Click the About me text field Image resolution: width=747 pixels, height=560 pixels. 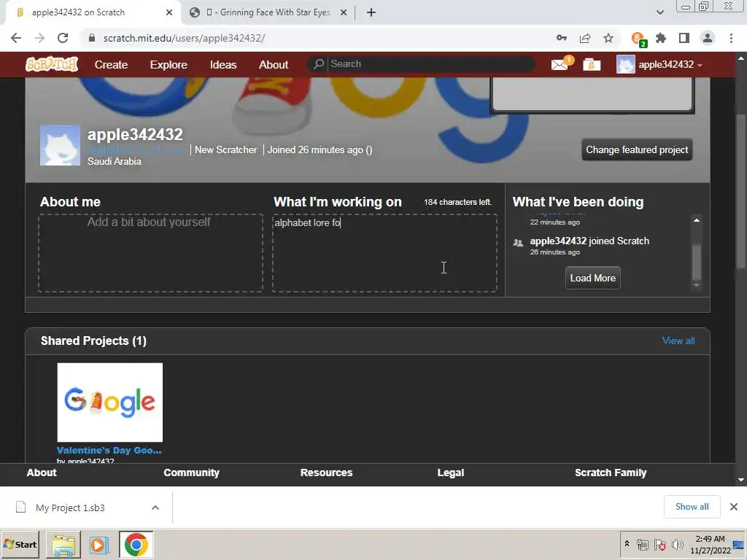point(150,253)
